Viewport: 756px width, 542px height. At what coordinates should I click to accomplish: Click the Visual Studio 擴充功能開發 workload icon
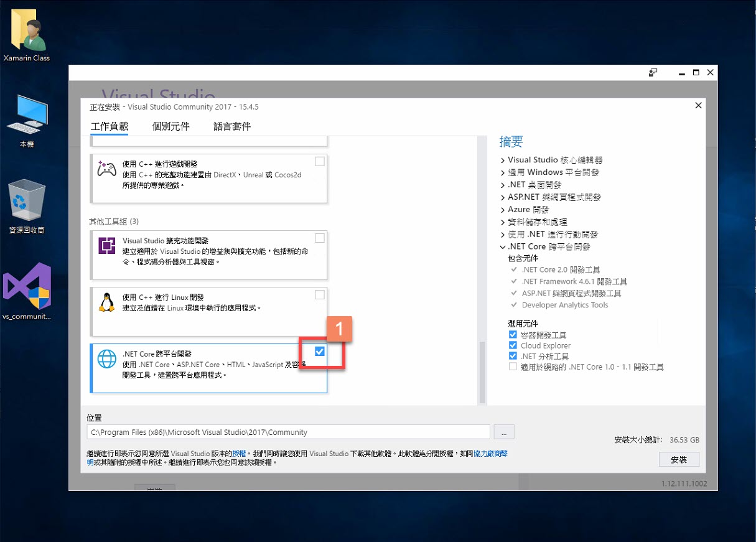tap(107, 246)
